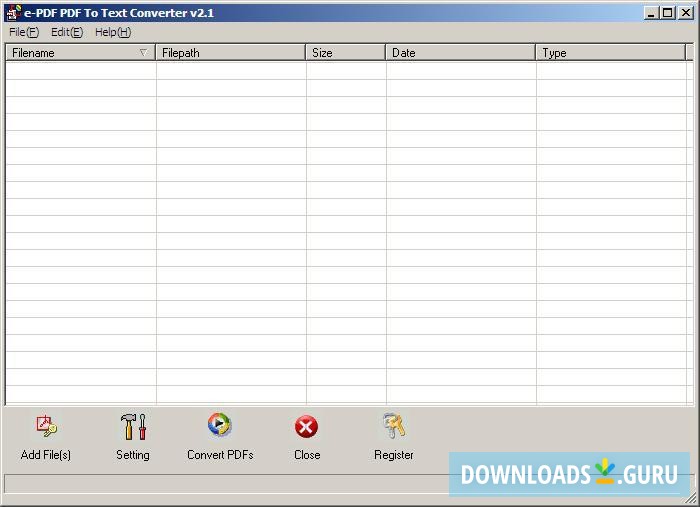Click the Date column header
The height and width of the screenshot is (507, 700).
(x=461, y=53)
